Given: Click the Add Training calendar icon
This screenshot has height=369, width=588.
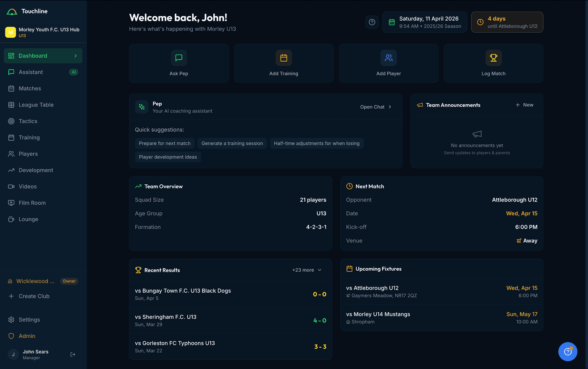Looking at the screenshot, I should [284, 58].
